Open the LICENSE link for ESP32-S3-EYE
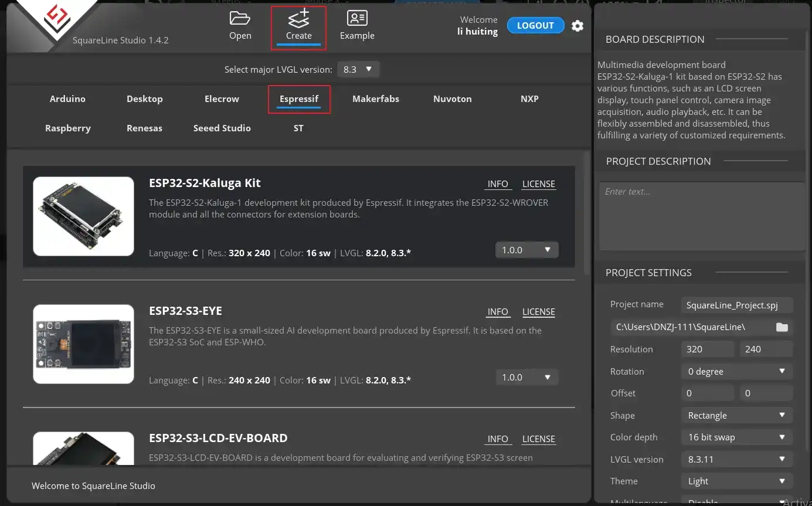This screenshot has width=812, height=506. pos(538,312)
